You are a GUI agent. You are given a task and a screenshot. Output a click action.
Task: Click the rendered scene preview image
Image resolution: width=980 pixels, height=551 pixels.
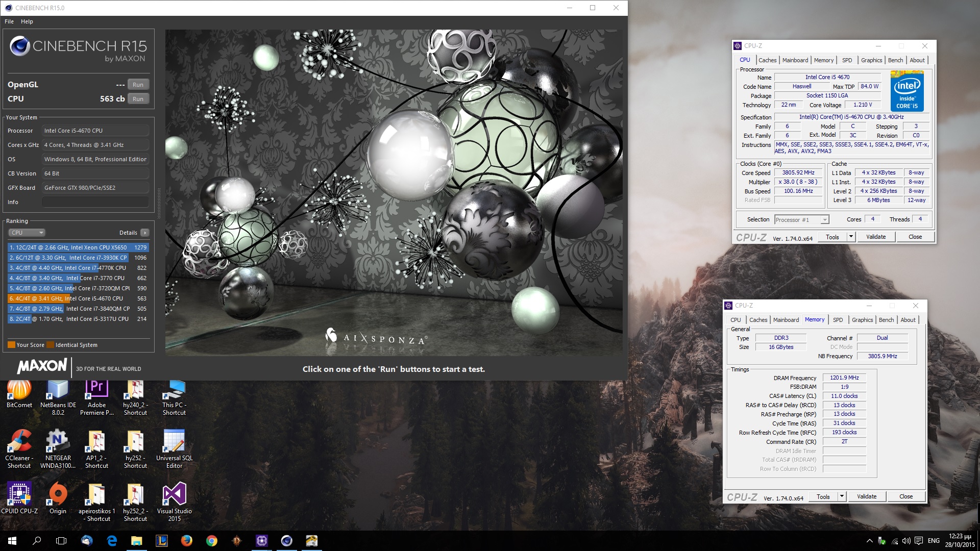click(x=394, y=192)
